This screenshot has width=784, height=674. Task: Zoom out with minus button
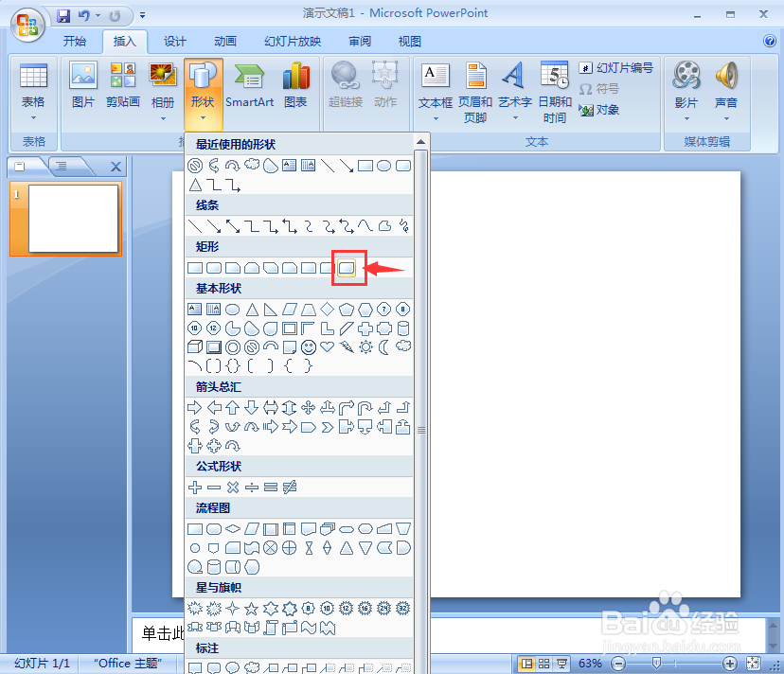click(x=618, y=664)
